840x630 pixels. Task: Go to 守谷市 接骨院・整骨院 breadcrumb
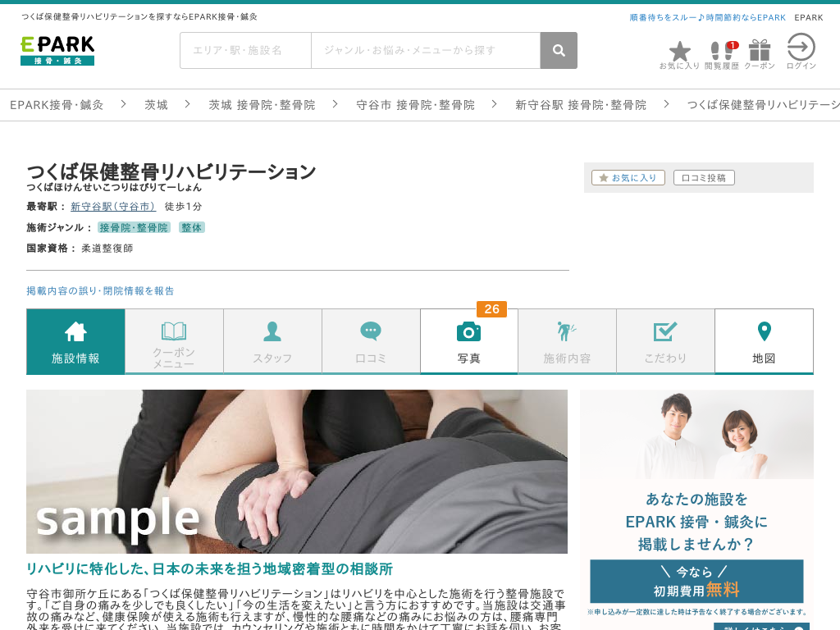[x=416, y=105]
